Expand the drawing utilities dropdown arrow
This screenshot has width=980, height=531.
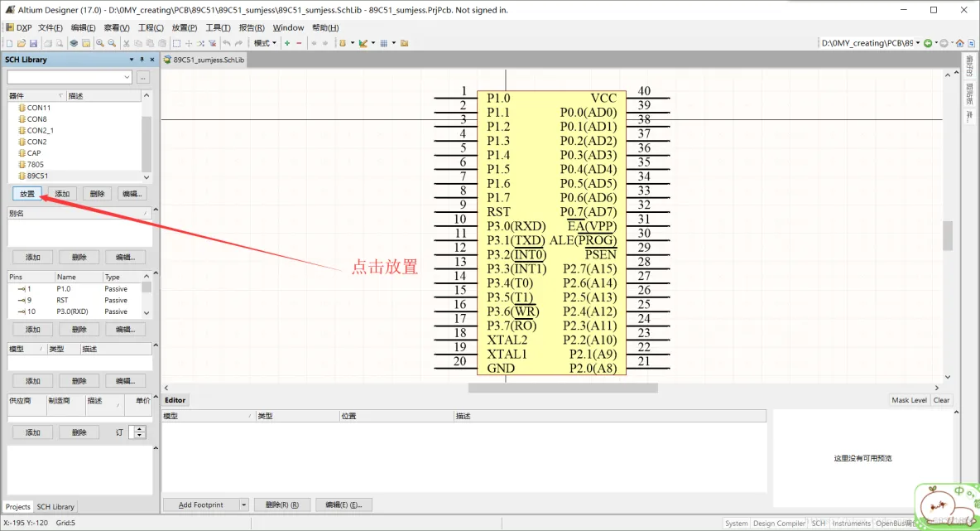pos(373,43)
